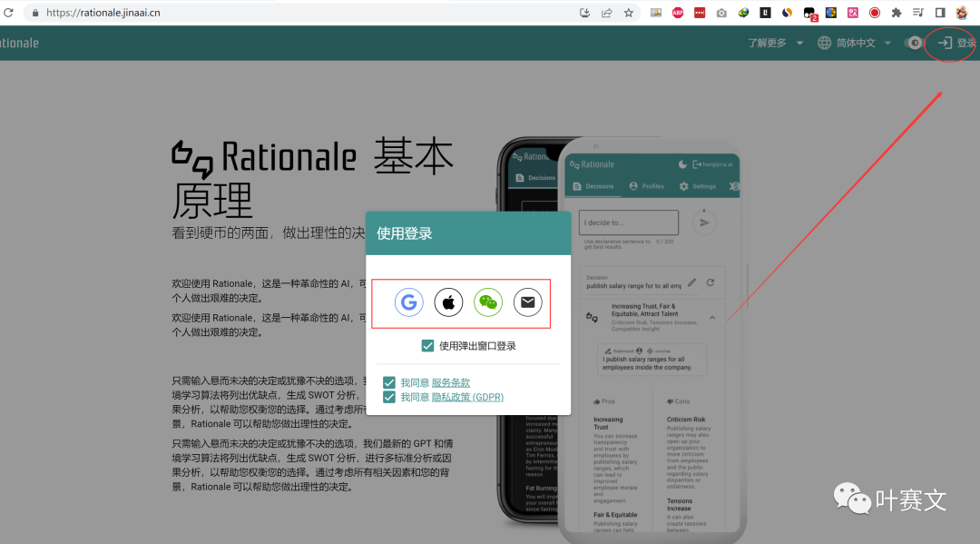Open the 简体中文 language selector
The width and height of the screenshot is (980, 544).
pyautogui.click(x=853, y=43)
